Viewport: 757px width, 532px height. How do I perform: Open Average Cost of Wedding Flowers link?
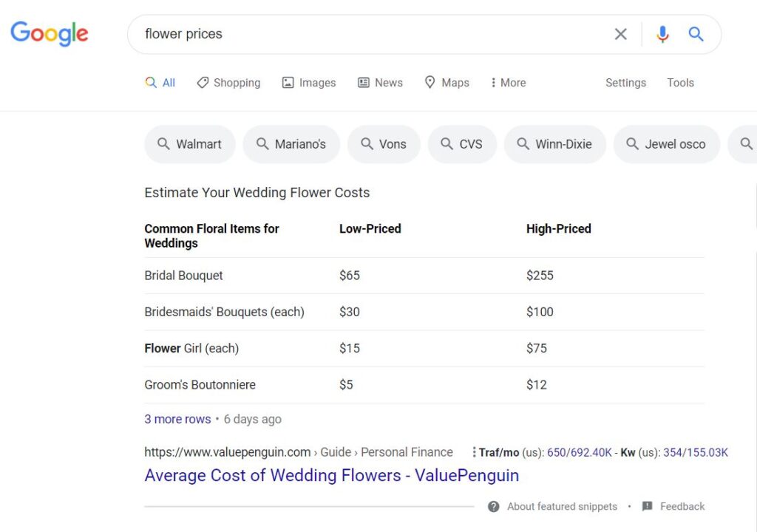click(331, 475)
